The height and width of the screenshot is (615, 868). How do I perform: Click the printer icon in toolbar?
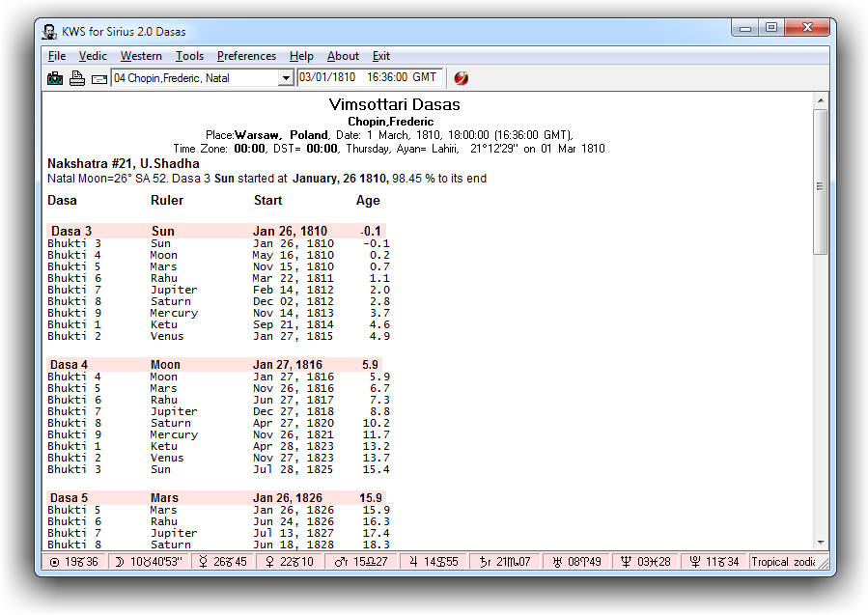pyautogui.click(x=77, y=78)
